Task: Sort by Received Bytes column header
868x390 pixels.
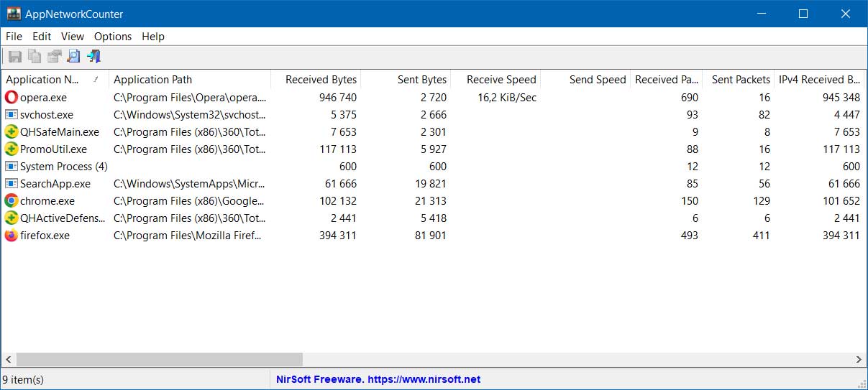Action: click(x=316, y=80)
